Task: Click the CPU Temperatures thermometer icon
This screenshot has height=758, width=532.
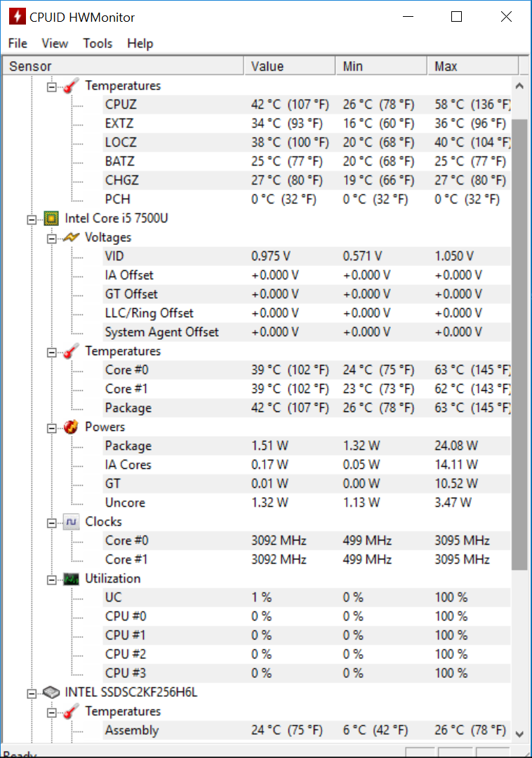Action: pos(71,351)
